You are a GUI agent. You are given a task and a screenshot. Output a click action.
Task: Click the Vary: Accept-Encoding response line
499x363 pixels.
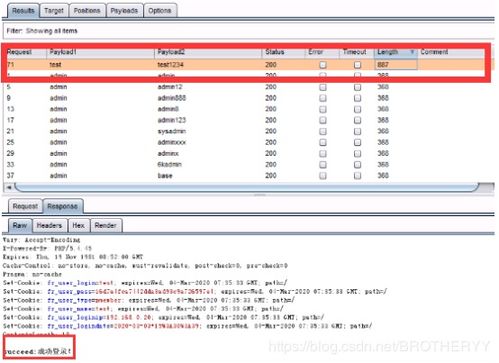(41, 240)
